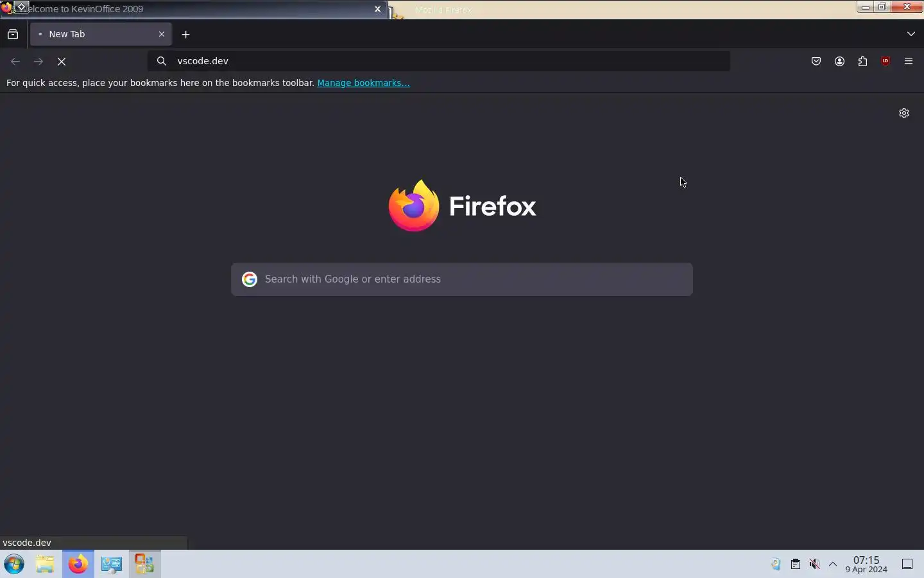Save page to Pocket
924x578 pixels.
click(x=817, y=62)
